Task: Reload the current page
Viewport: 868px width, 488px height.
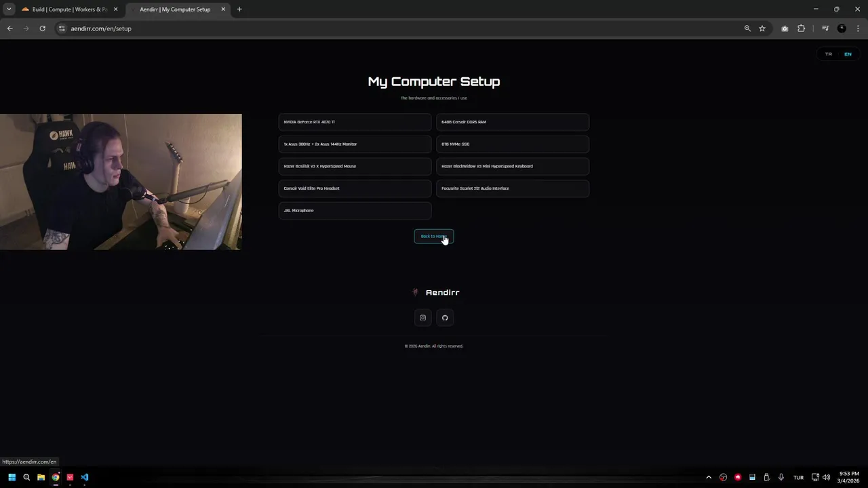Action: [42, 28]
